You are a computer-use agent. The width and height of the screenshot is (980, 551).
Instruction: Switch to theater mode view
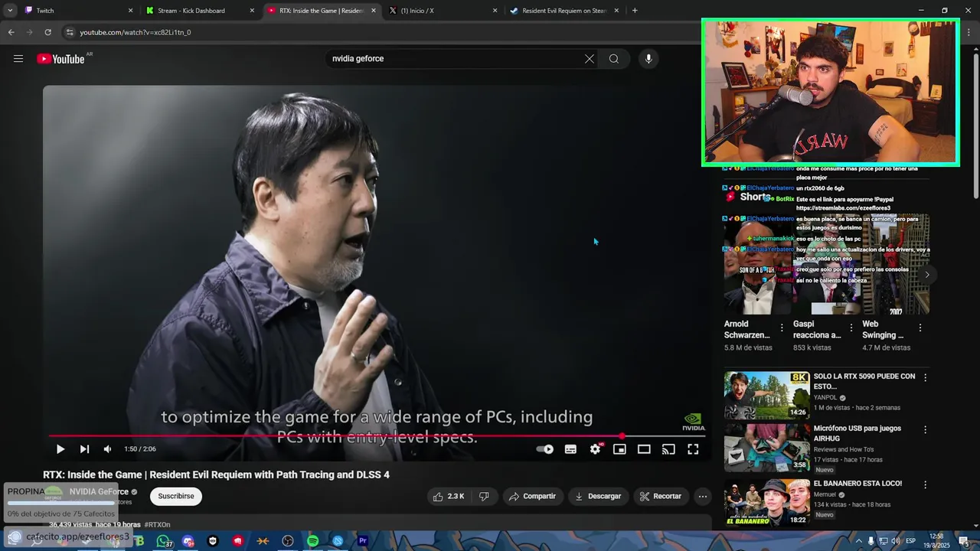pos(644,449)
